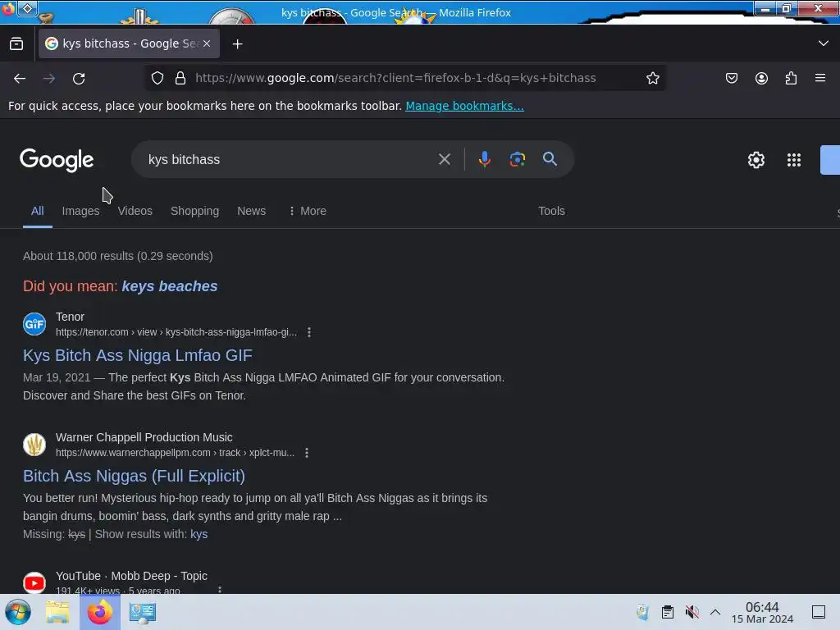Click the Firefox taskbar icon
The width and height of the screenshot is (840, 630).
coord(100,612)
